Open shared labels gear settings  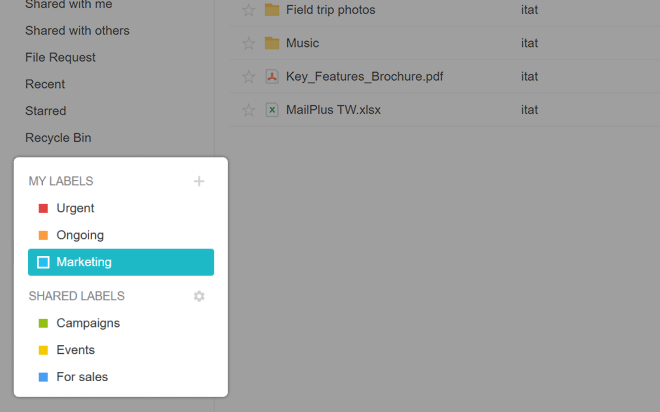199,296
